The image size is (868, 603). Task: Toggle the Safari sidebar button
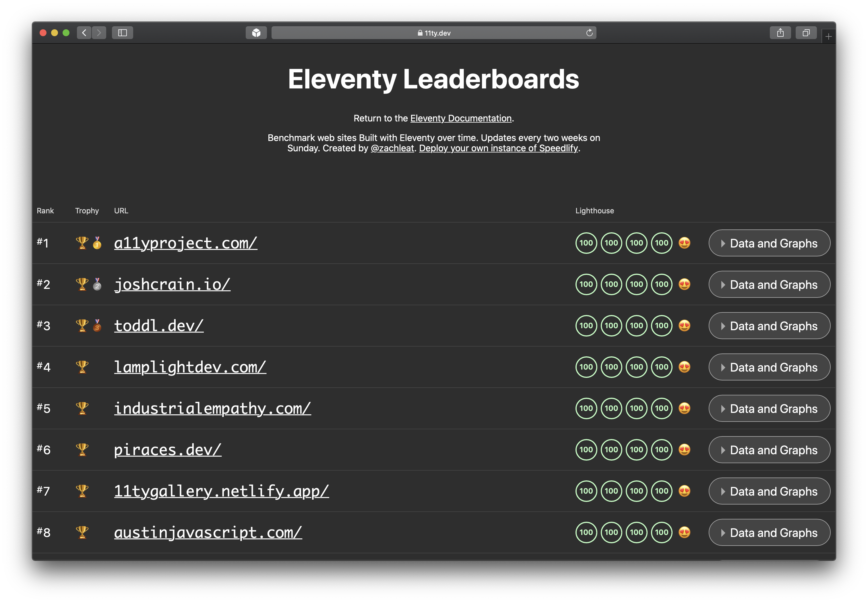coord(122,33)
